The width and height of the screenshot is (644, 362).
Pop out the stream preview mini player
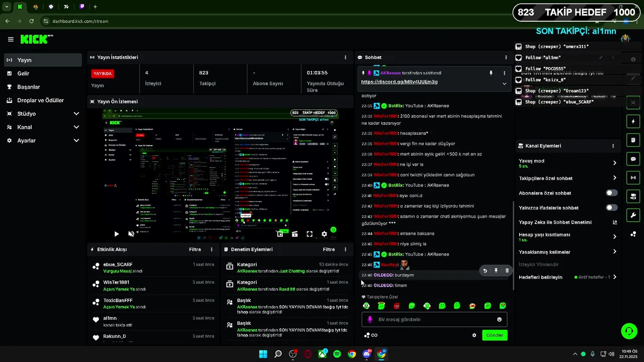280,234
